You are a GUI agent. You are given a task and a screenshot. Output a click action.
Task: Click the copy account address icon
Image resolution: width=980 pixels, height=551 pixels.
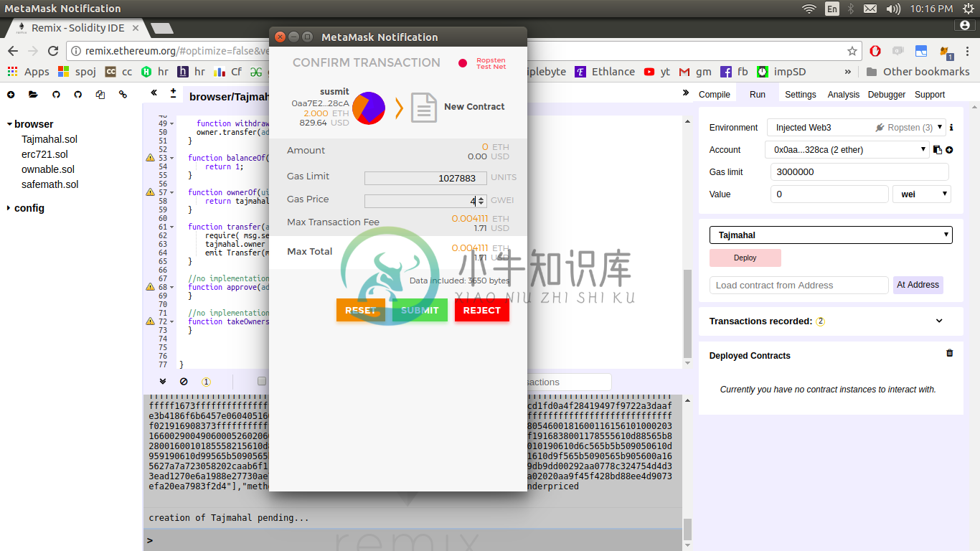[937, 150]
